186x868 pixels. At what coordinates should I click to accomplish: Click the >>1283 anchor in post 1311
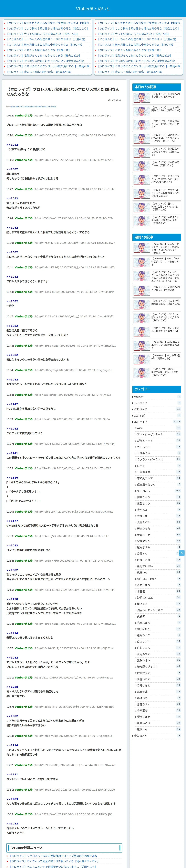[x=12, y=799]
